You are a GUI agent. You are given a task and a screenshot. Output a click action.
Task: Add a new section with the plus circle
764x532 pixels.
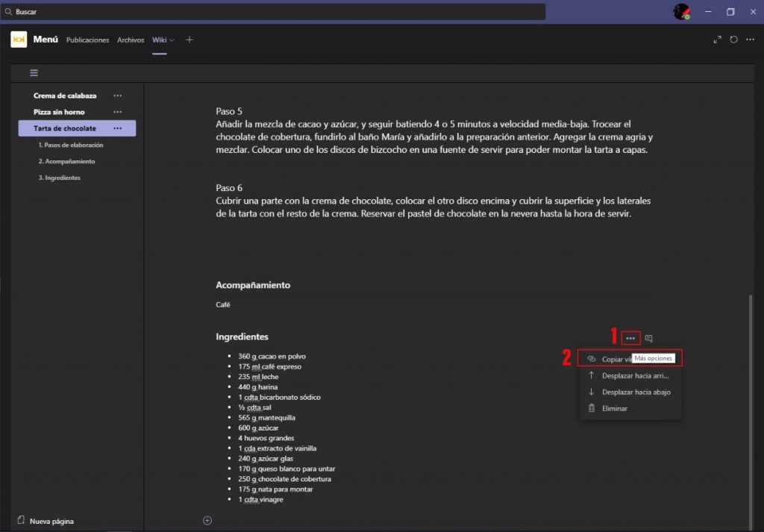click(x=207, y=520)
